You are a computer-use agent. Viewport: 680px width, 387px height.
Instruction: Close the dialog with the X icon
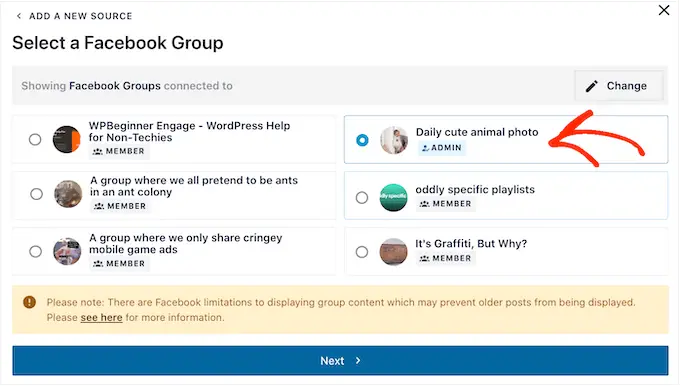tap(664, 10)
